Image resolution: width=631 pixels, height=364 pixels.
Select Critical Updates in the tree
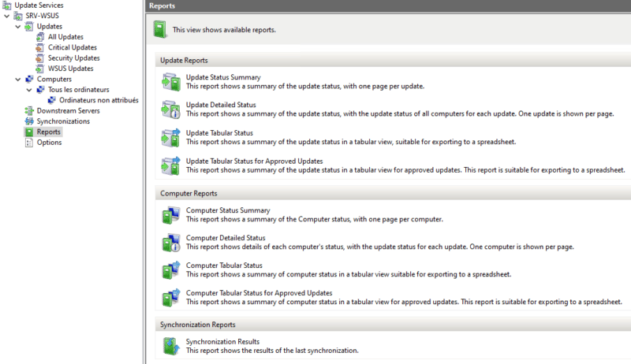(73, 47)
